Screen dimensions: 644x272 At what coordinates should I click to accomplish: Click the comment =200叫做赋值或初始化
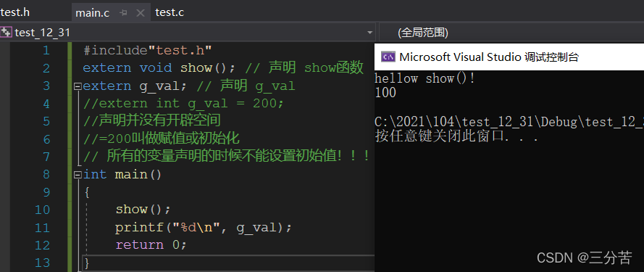[x=161, y=139]
